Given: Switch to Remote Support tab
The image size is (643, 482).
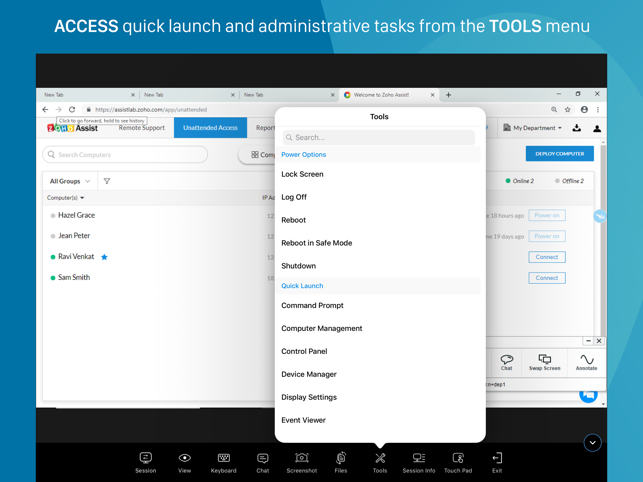Looking at the screenshot, I should (x=141, y=128).
